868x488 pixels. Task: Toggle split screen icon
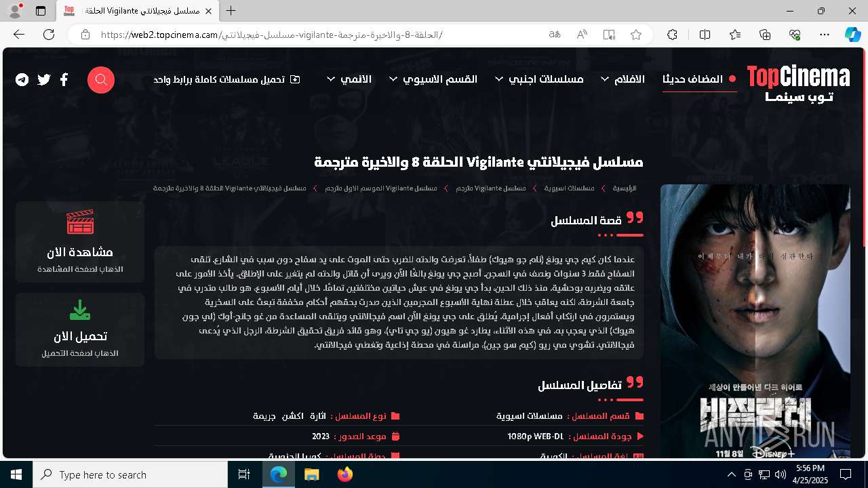pyautogui.click(x=705, y=35)
